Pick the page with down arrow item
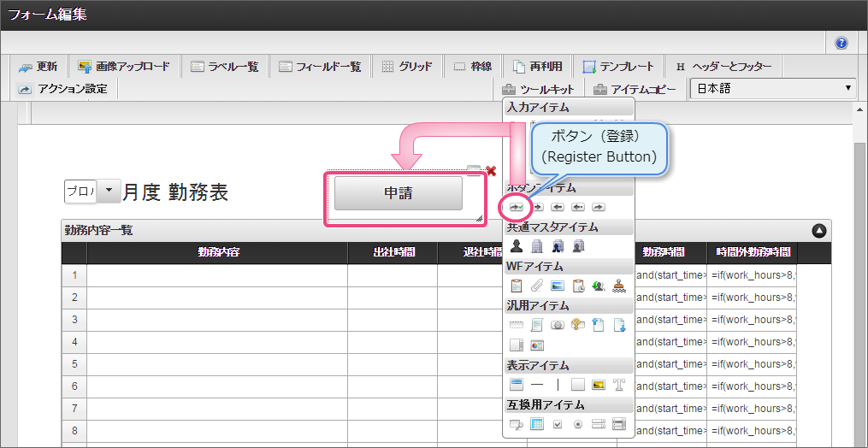Image resolution: width=868 pixels, height=448 pixels. tap(619, 325)
